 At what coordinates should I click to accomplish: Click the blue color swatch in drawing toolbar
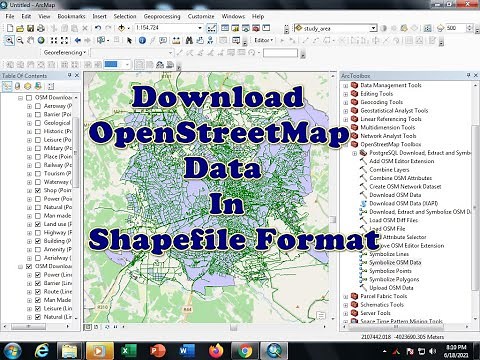coord(111,64)
